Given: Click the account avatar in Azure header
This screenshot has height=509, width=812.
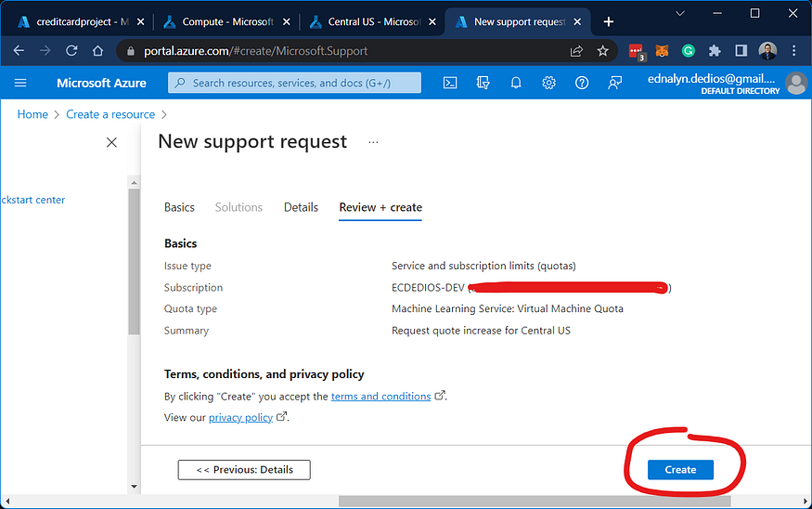Looking at the screenshot, I should pos(796,83).
